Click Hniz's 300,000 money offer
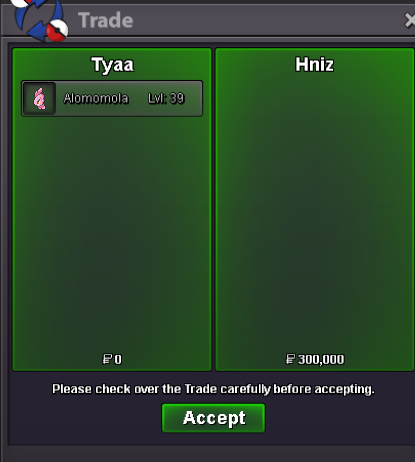This screenshot has height=462, width=415. tap(321, 359)
